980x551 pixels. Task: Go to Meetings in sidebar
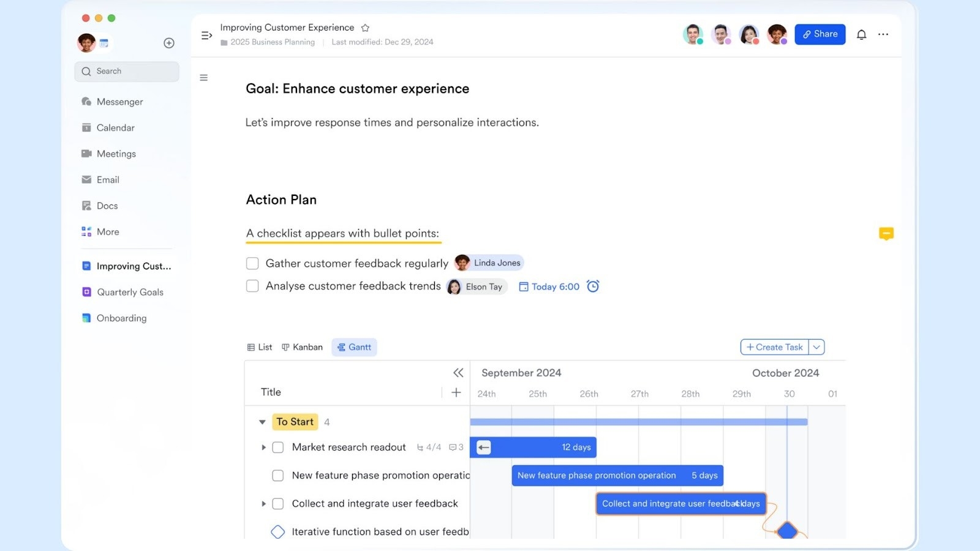click(108, 154)
